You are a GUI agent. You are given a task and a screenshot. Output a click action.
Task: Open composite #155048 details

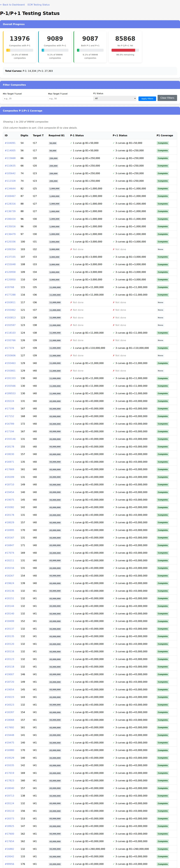coord(10,264)
